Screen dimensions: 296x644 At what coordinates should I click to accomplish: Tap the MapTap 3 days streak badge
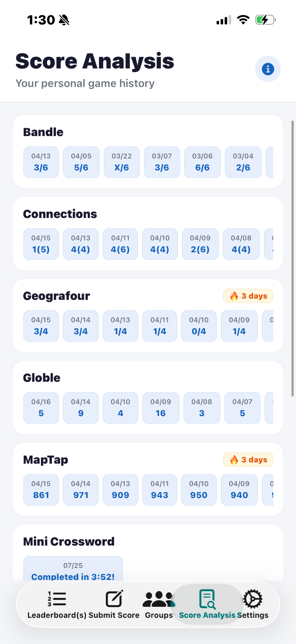pos(248,459)
